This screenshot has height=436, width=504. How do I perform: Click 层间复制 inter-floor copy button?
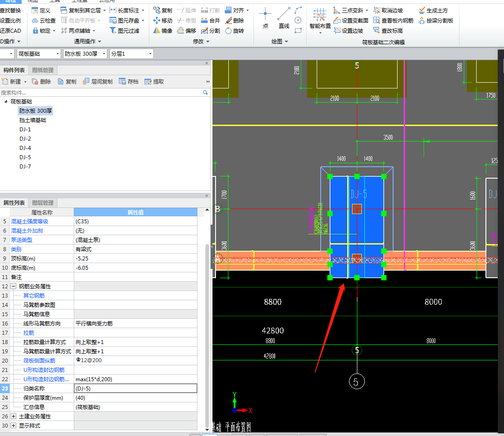(x=98, y=82)
